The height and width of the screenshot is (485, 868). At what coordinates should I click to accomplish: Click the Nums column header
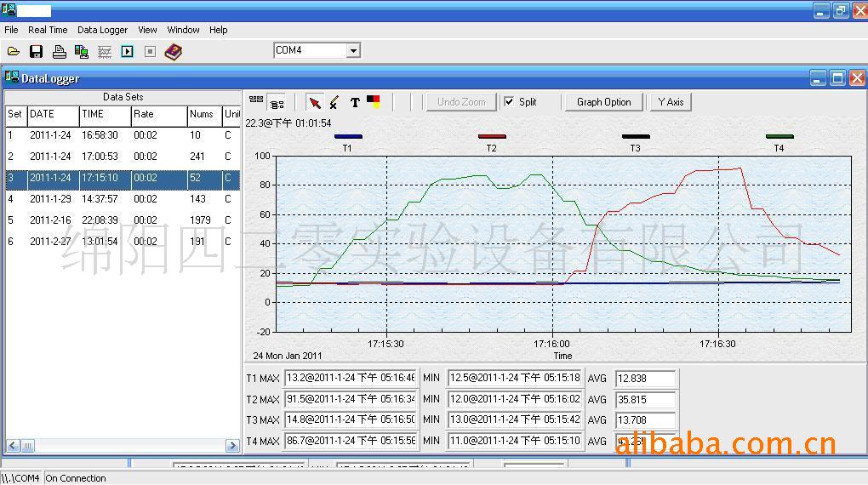[x=205, y=115]
